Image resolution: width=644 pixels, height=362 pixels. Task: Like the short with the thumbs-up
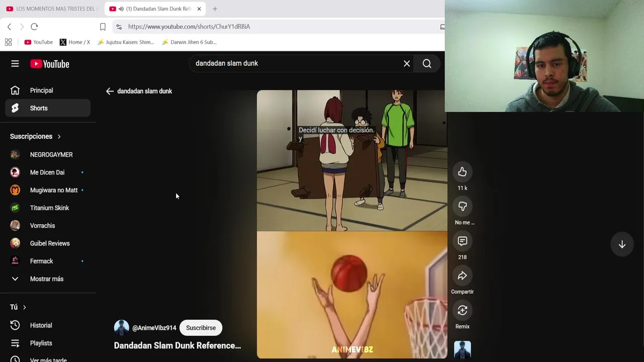pyautogui.click(x=462, y=172)
